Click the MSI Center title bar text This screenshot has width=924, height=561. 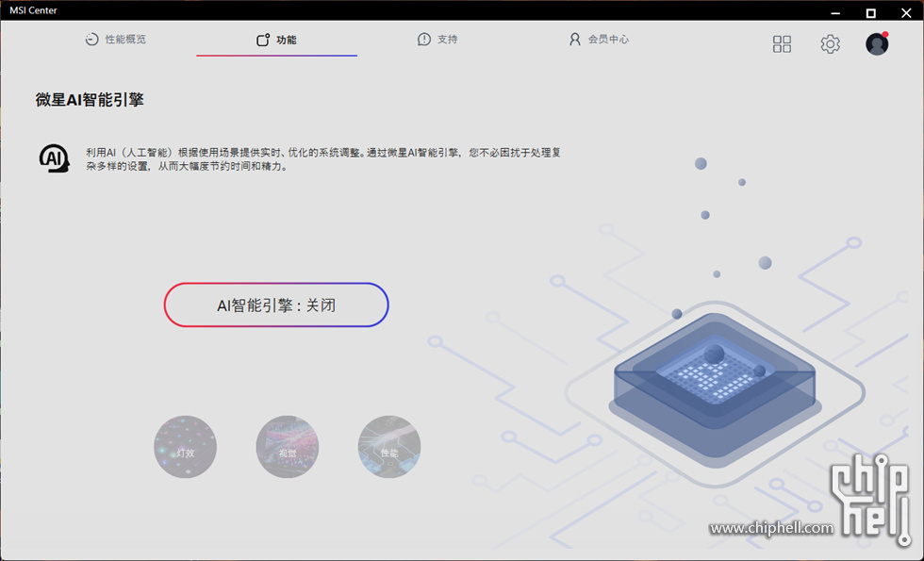[33, 10]
